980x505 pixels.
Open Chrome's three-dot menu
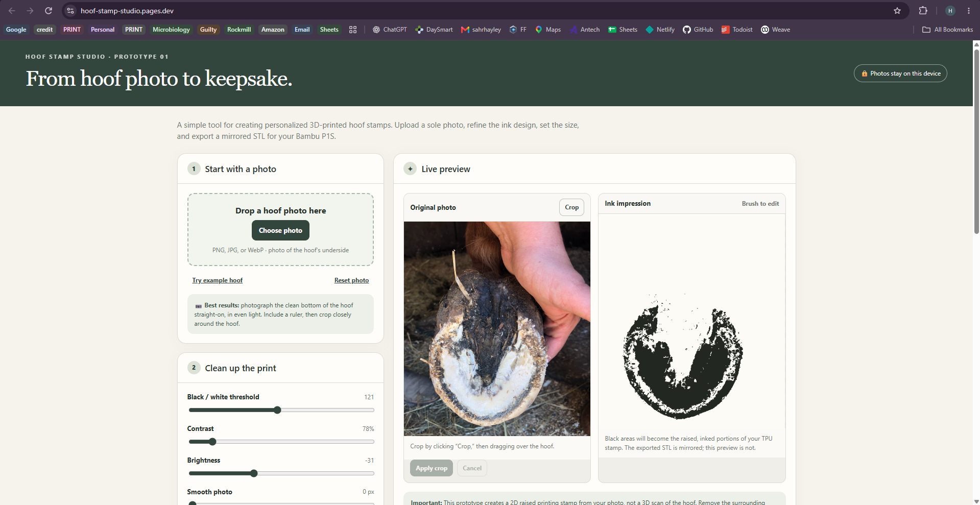pyautogui.click(x=969, y=11)
